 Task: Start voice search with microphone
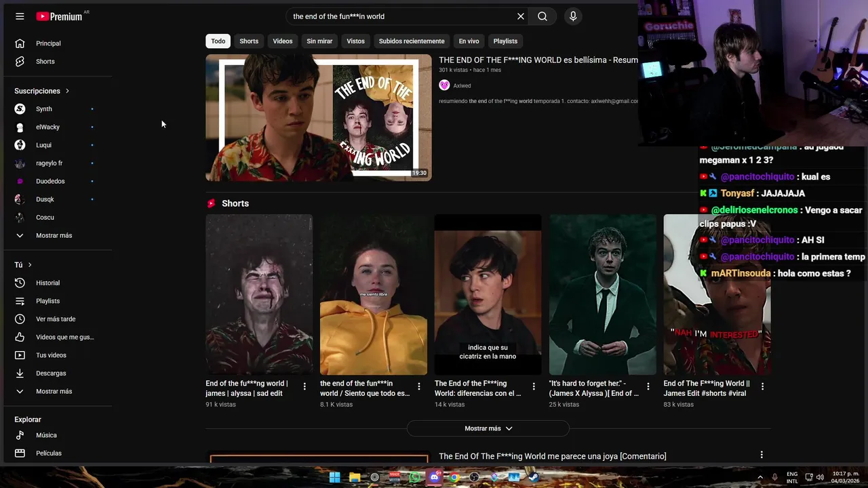(573, 16)
